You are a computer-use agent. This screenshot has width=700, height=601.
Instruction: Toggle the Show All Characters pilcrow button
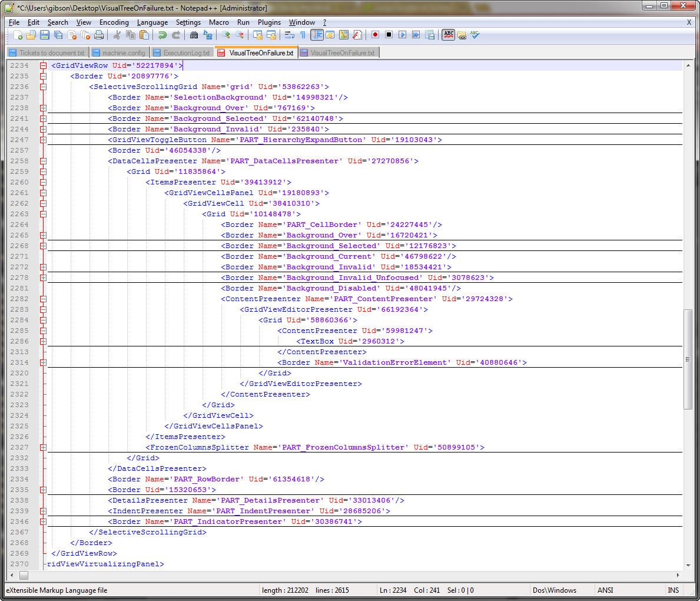[x=303, y=35]
